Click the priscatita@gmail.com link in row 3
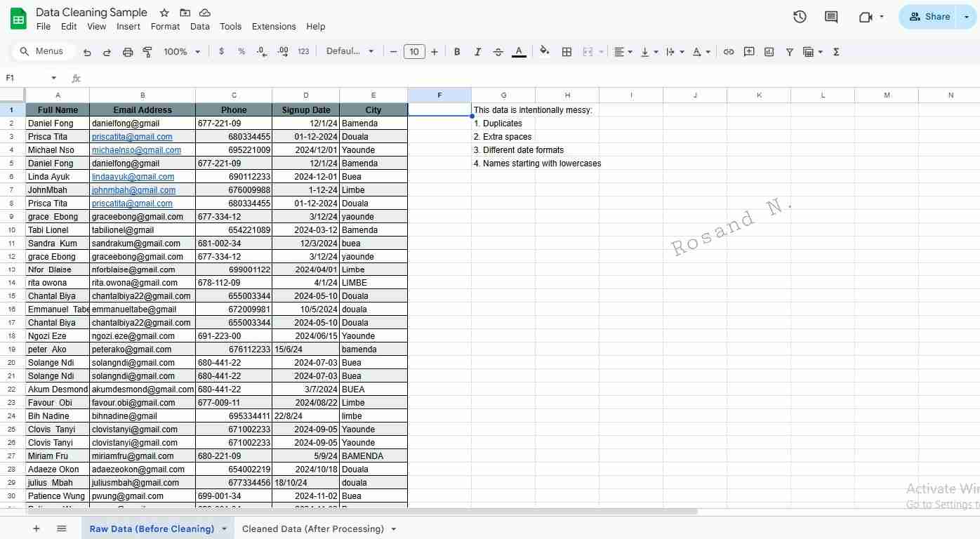The height and width of the screenshot is (539, 980). click(132, 137)
